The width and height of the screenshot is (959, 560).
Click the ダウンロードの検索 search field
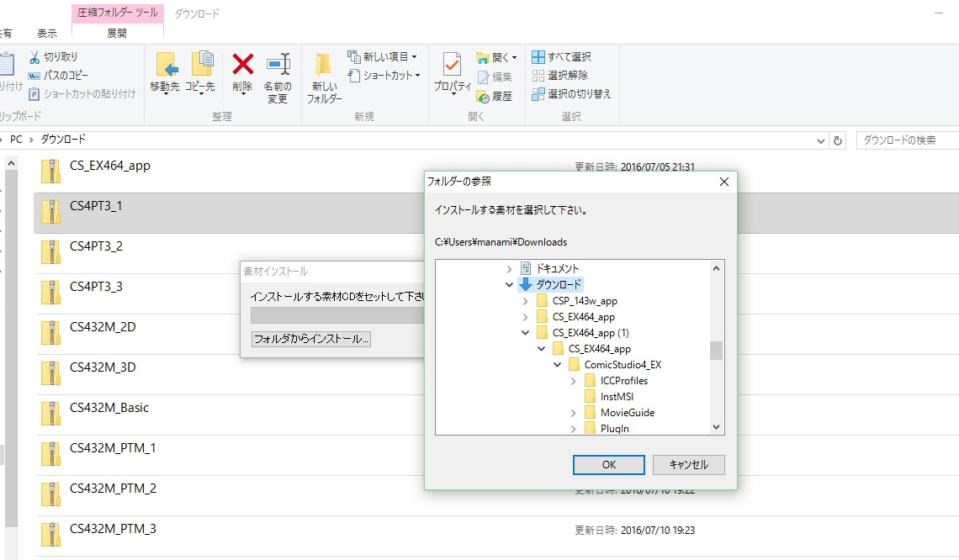click(x=907, y=140)
